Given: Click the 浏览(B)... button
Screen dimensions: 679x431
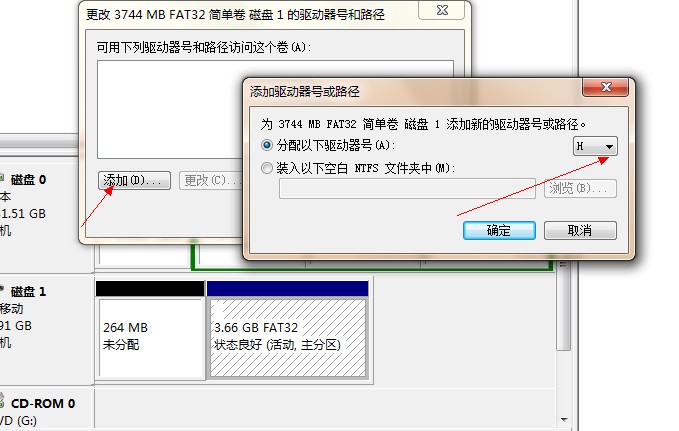Looking at the screenshot, I should (x=580, y=189).
